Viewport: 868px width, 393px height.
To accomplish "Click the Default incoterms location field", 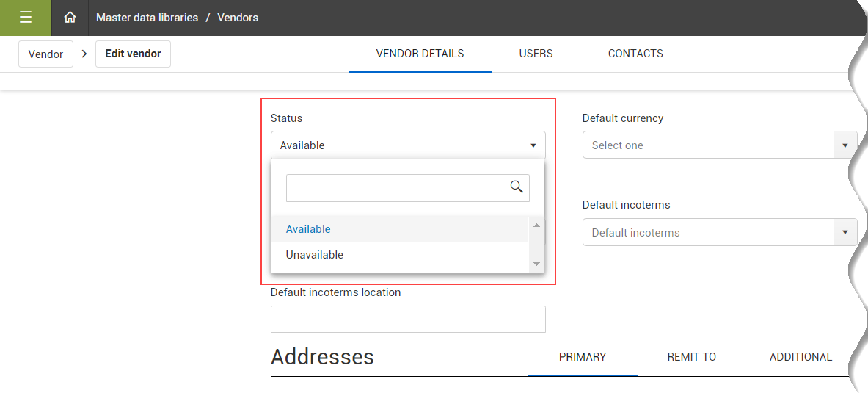I will 408,320.
